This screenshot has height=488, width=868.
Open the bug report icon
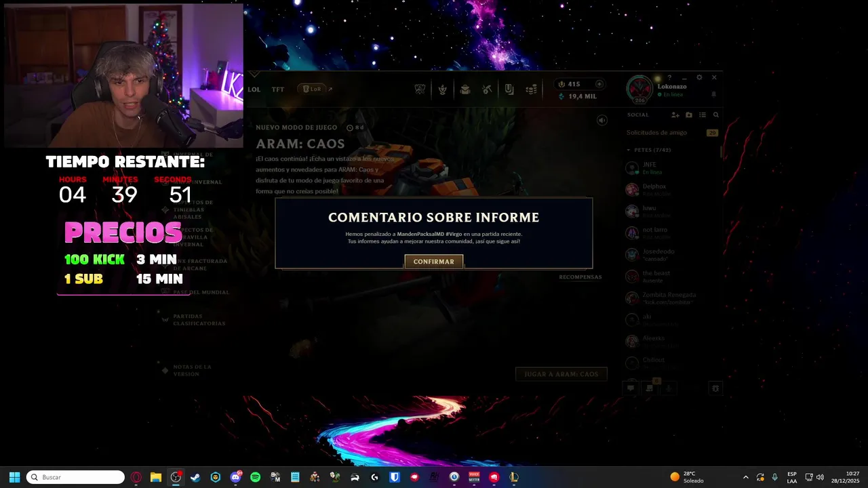pos(715,388)
